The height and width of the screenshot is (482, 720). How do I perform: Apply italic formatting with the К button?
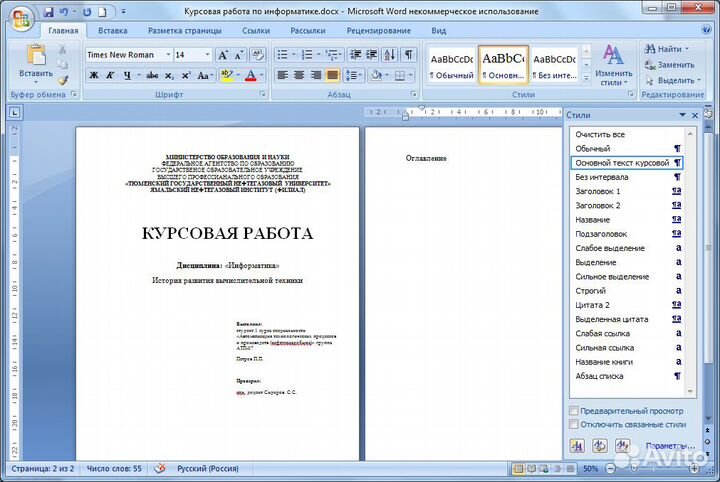click(110, 75)
